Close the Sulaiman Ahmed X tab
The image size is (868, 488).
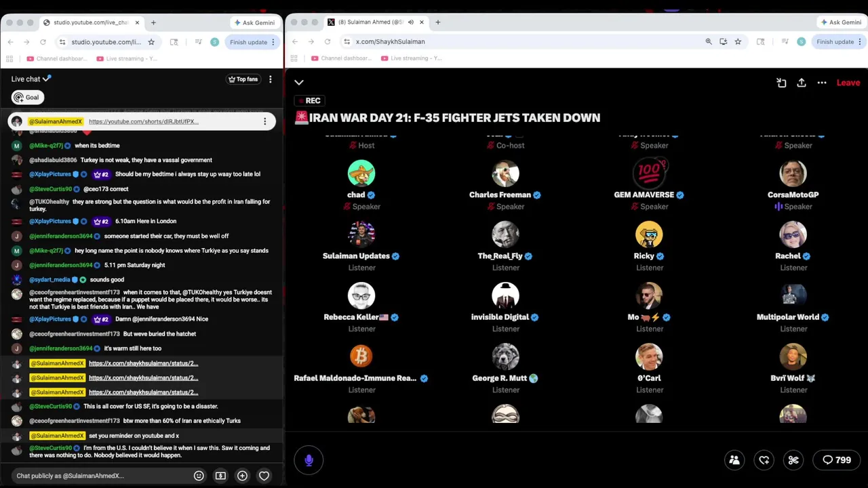[422, 22]
